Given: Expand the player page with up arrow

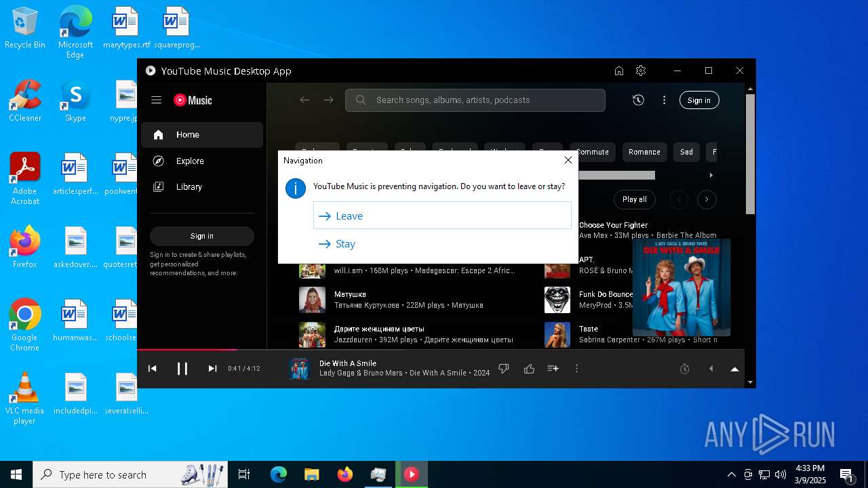Looking at the screenshot, I should tap(734, 369).
